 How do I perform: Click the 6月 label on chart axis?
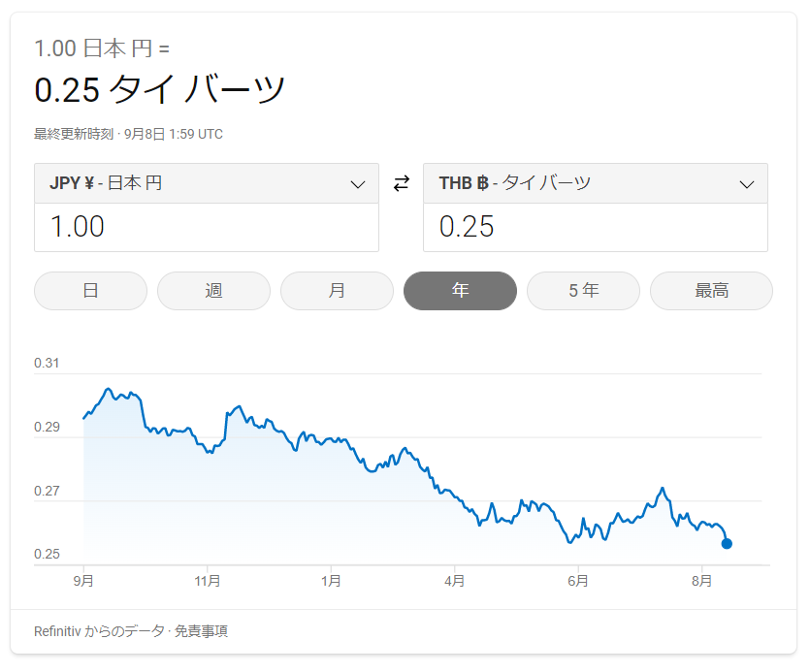pyautogui.click(x=578, y=581)
